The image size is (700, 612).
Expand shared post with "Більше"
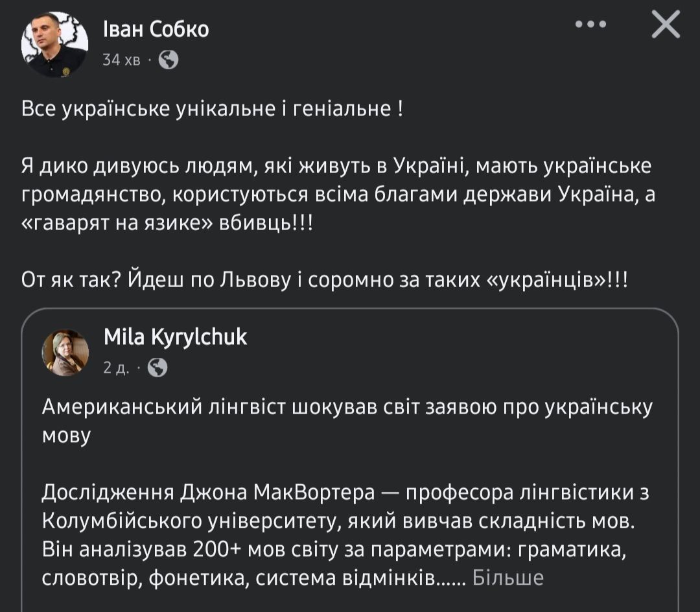pos(507,578)
